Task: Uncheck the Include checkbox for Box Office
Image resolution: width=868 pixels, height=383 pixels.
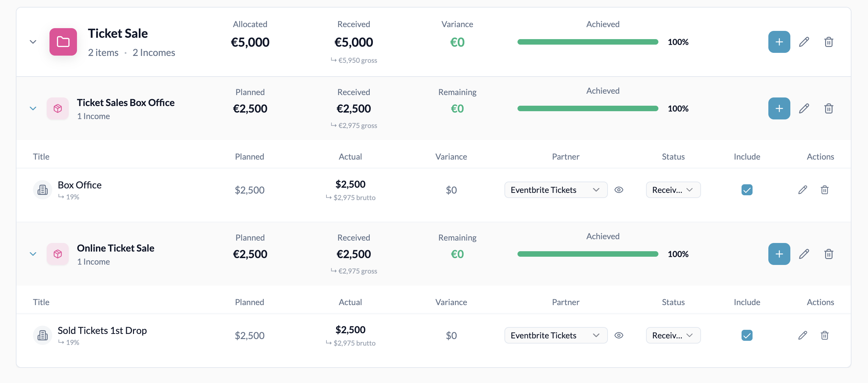Action: coord(747,189)
